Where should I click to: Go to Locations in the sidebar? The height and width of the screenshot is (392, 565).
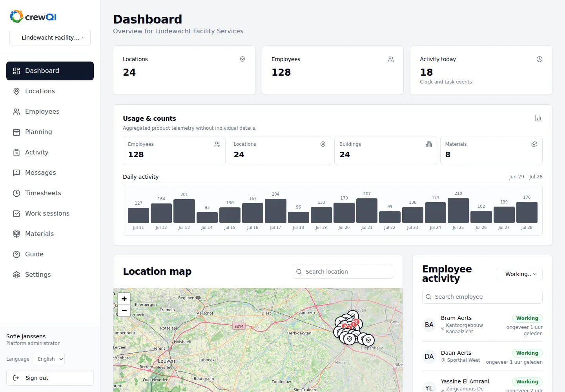tap(50, 91)
